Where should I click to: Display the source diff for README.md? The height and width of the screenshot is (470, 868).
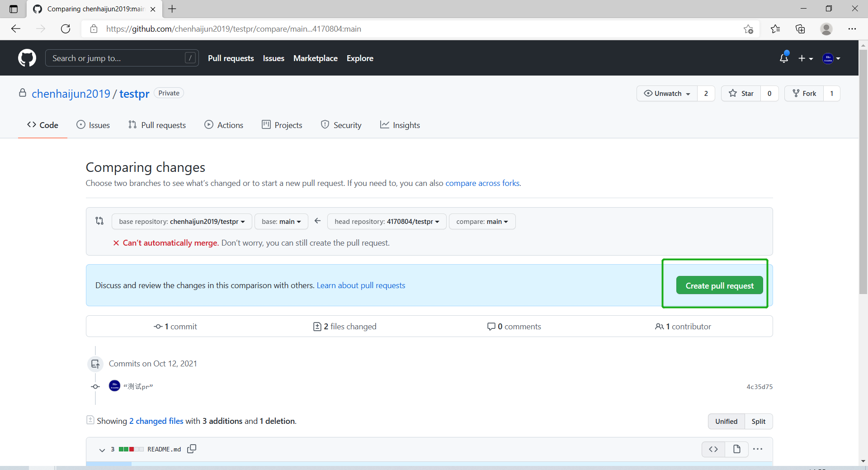tap(713, 449)
